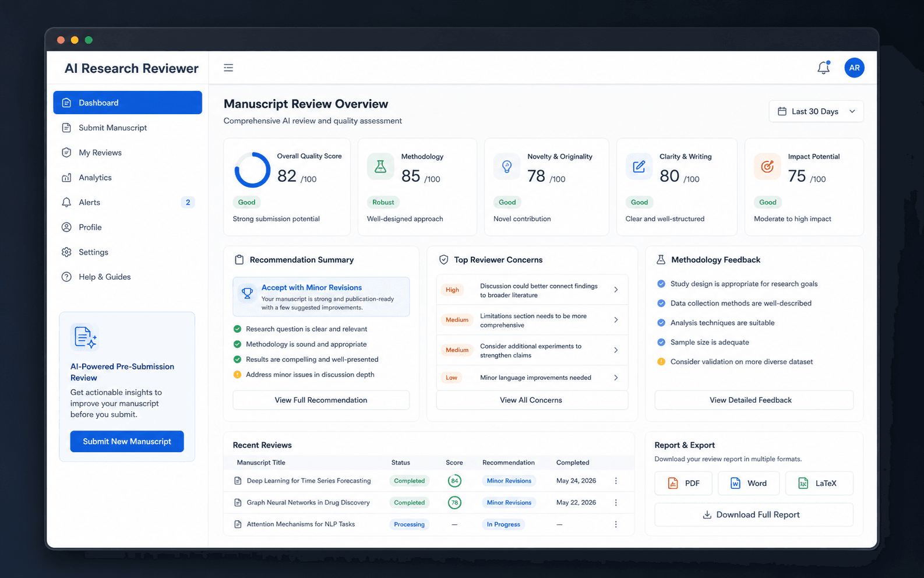Open the Last 30 Days dropdown
The image size is (924, 578).
click(816, 111)
